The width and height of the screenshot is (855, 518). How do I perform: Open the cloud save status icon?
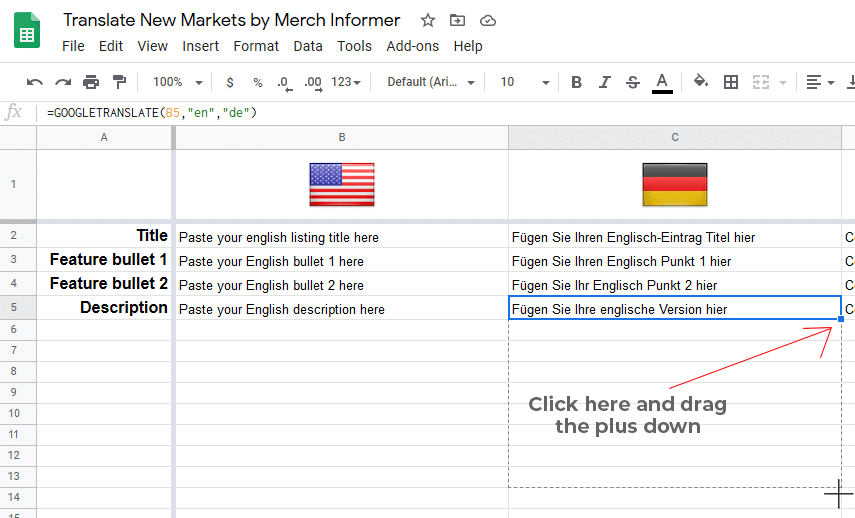pyautogui.click(x=487, y=21)
